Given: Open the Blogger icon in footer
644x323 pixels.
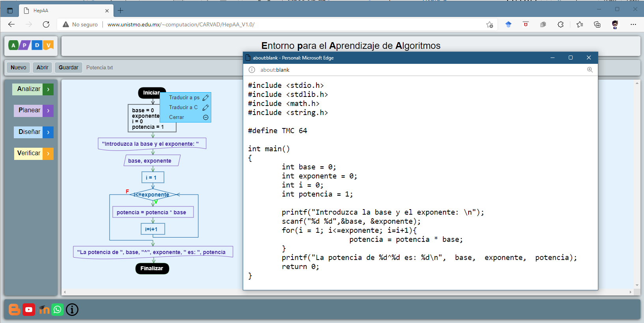Looking at the screenshot, I should click(15, 310).
